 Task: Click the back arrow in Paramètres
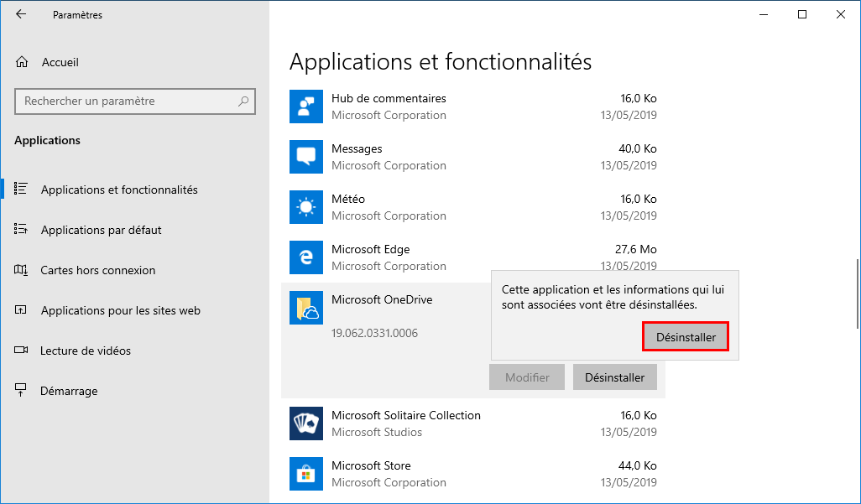(21, 14)
